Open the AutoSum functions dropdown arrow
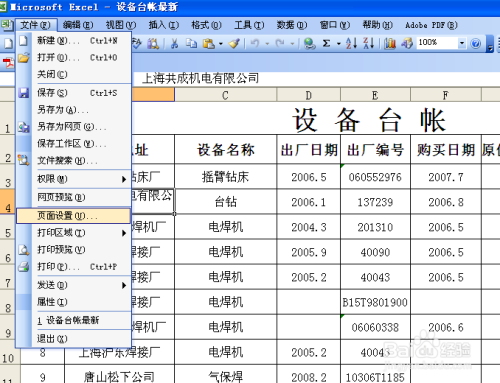500x383 pixels. coord(338,43)
